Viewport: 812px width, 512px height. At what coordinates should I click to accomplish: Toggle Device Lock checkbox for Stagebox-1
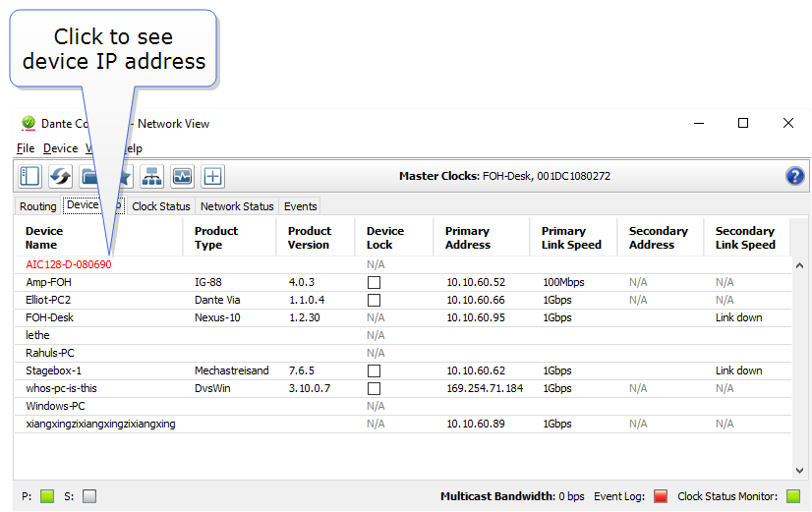(x=374, y=370)
